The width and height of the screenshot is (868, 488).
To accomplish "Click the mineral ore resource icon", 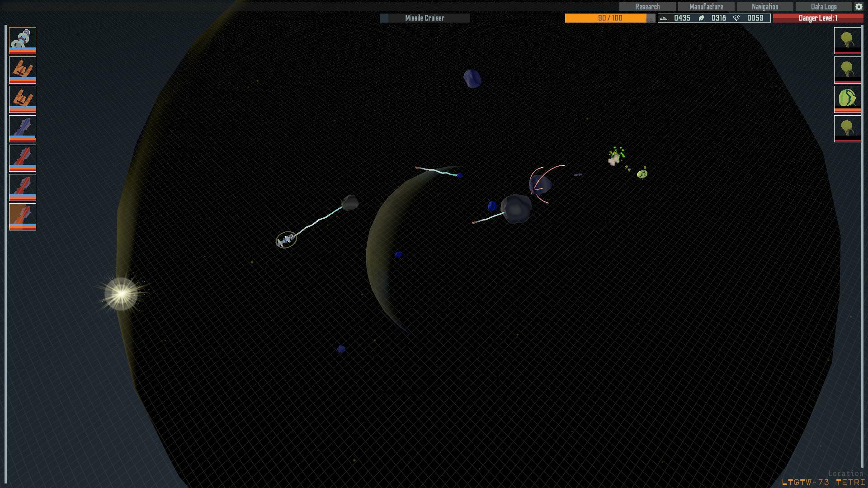I will tap(663, 18).
